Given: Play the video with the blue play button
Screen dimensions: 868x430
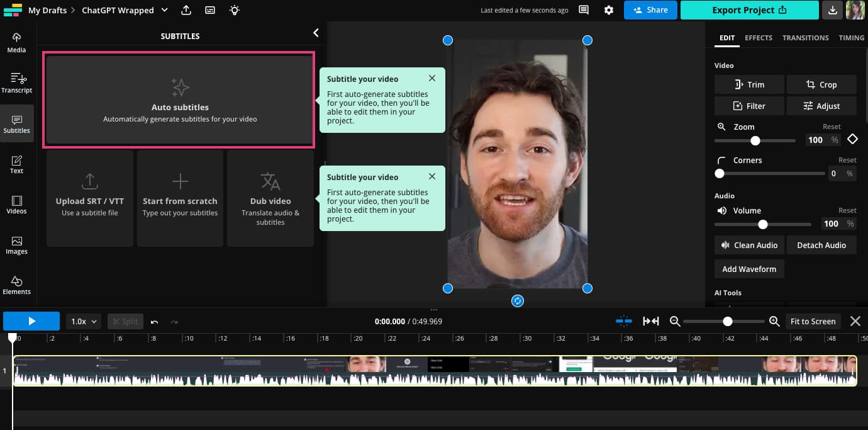Looking at the screenshot, I should tap(31, 321).
